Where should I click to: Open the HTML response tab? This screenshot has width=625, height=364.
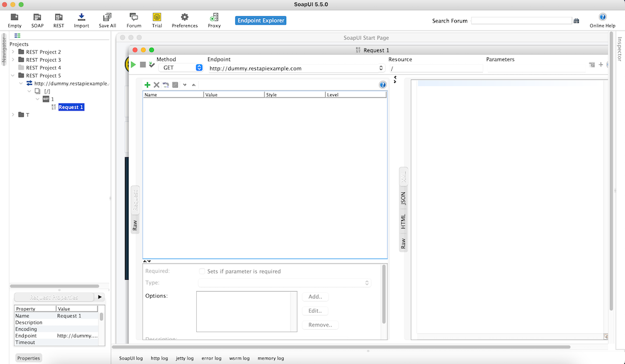(x=403, y=222)
